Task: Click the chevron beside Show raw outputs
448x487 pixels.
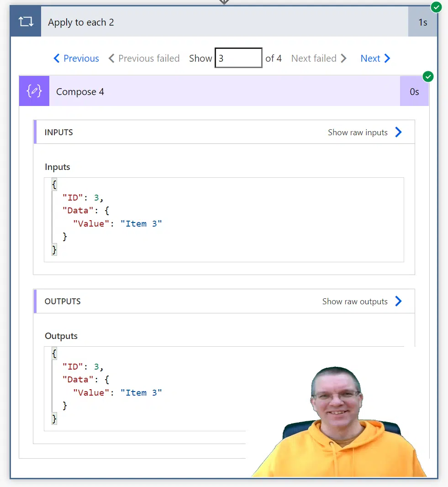Action: tap(398, 301)
